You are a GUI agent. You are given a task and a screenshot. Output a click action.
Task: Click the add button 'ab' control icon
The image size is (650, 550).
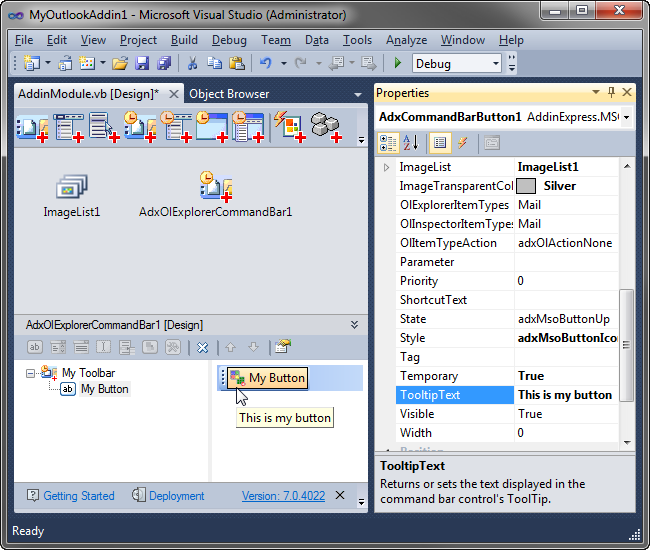tap(35, 347)
